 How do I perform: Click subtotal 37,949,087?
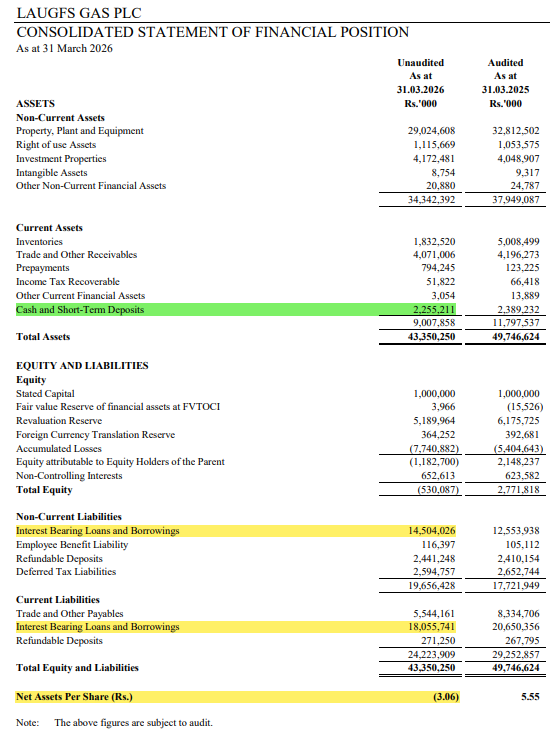[x=516, y=200]
